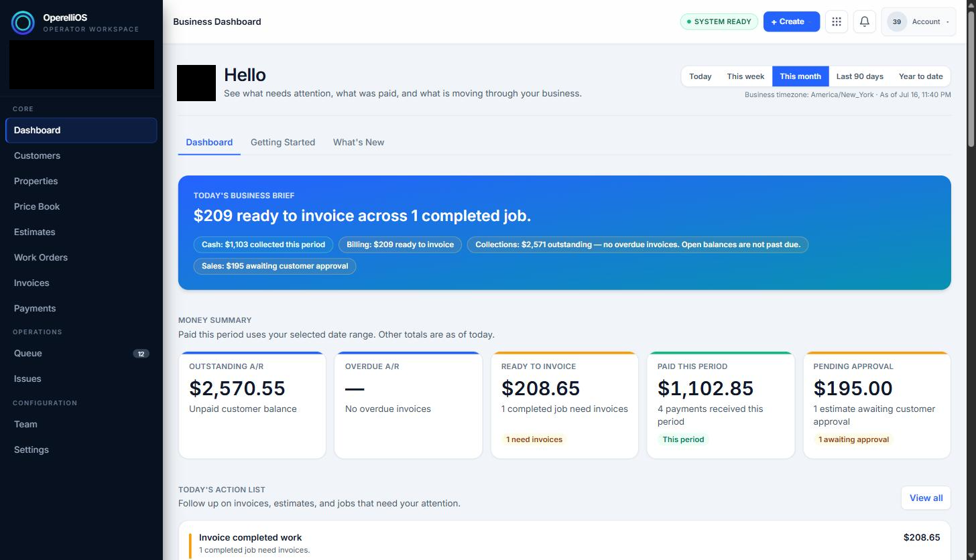Click the $208.65 amount in action list
Viewport: 976px width, 560px height.
coord(922,537)
